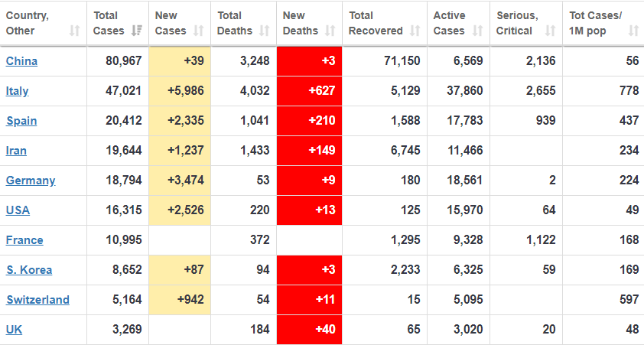Open the Germany country link
Viewport: 644px width, 345px height.
tap(31, 181)
